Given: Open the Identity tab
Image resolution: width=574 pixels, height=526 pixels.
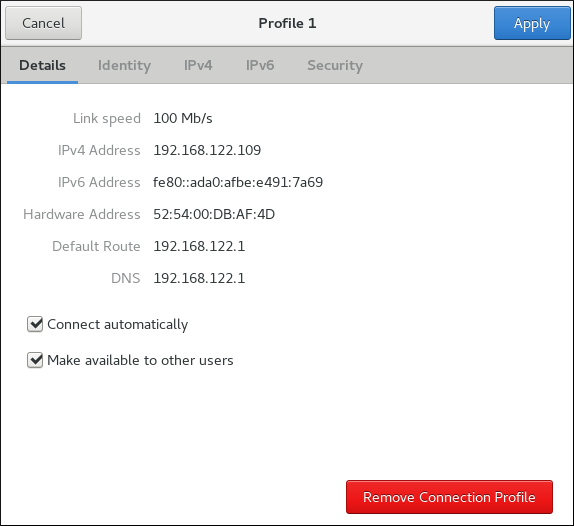Looking at the screenshot, I should (x=124, y=65).
